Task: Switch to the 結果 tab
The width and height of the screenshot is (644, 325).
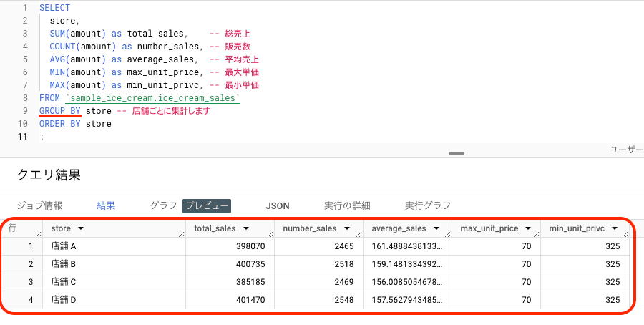Action: (x=106, y=205)
